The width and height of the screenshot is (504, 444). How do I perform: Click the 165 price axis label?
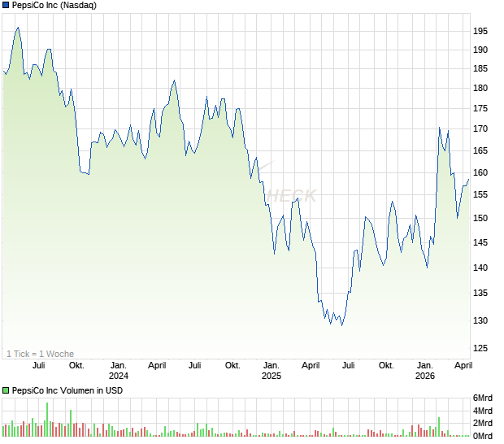(x=480, y=150)
